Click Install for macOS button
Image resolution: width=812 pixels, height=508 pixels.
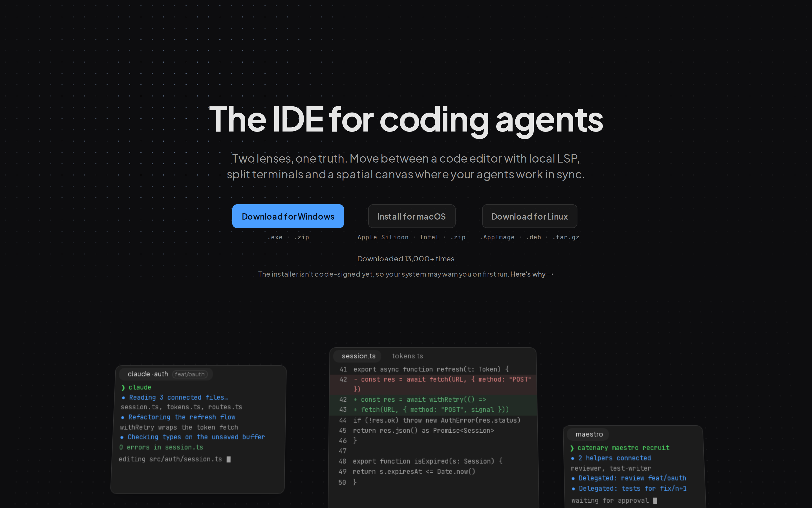412,216
